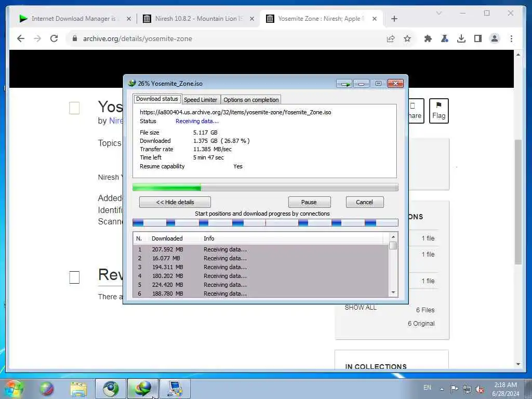Select the Download status tab
This screenshot has width=532, height=399.
(x=157, y=99)
